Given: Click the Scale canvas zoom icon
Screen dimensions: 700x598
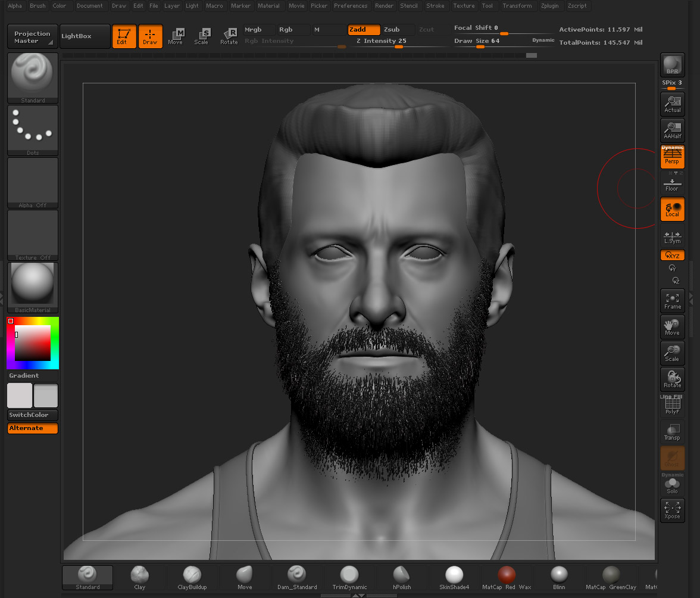Looking at the screenshot, I should [673, 353].
